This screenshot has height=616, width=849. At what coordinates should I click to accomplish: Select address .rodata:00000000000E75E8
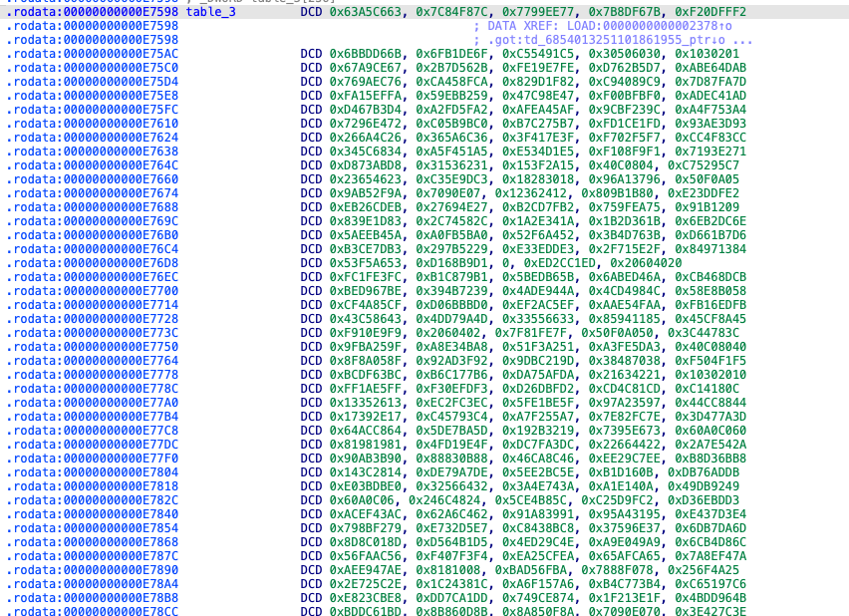(93, 96)
